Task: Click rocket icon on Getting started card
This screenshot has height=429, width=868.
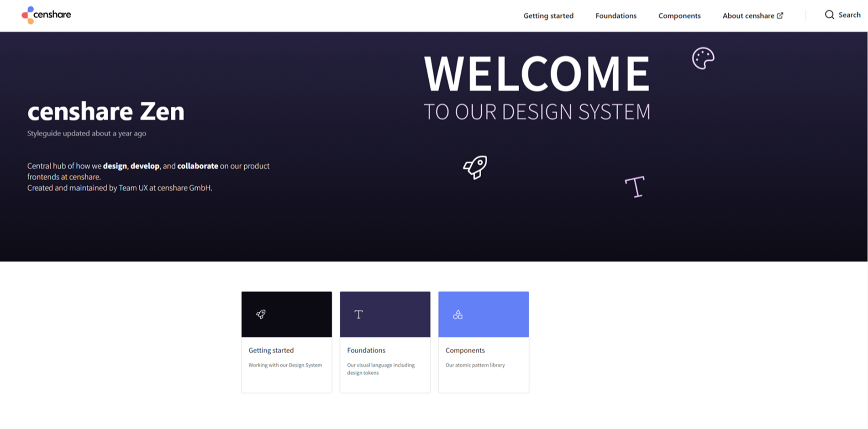Action: pyautogui.click(x=261, y=314)
